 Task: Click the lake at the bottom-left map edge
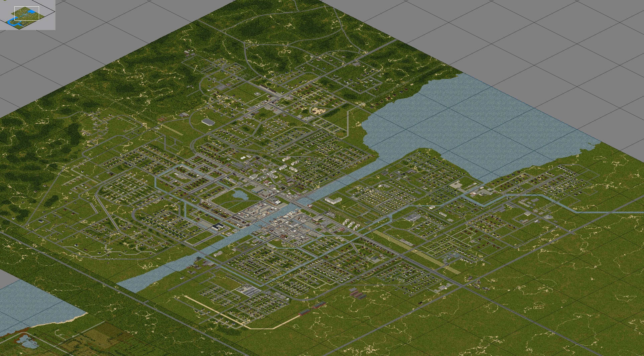coord(37,306)
